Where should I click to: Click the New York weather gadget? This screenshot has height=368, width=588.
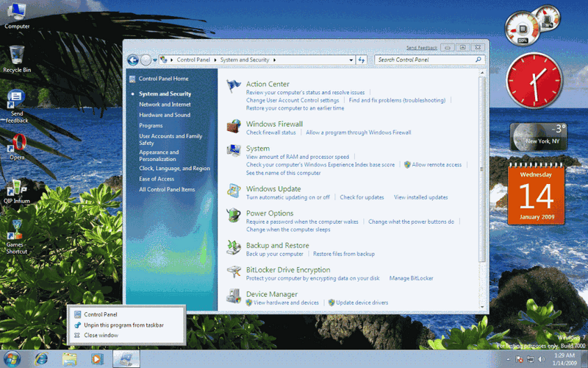(x=538, y=137)
